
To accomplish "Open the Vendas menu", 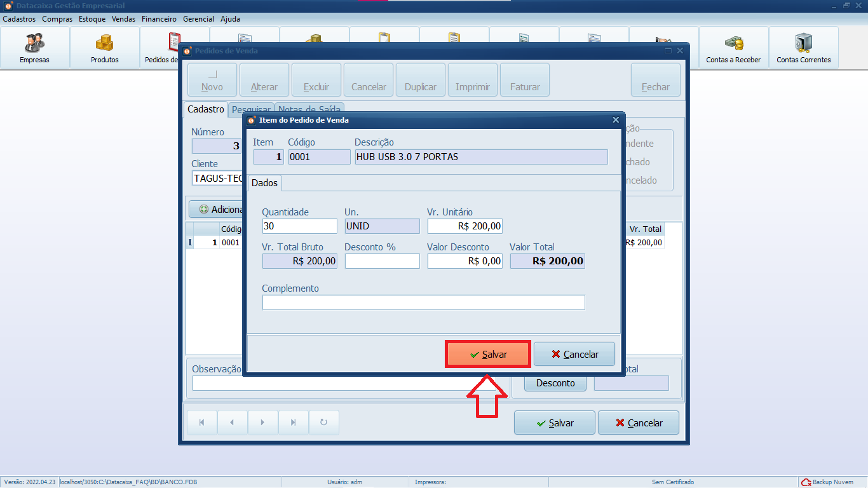I will [123, 19].
